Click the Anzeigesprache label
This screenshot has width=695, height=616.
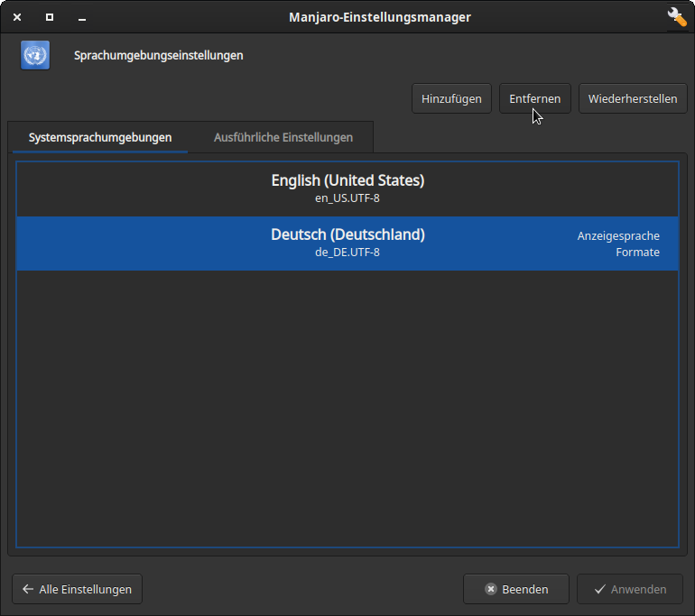click(x=618, y=236)
